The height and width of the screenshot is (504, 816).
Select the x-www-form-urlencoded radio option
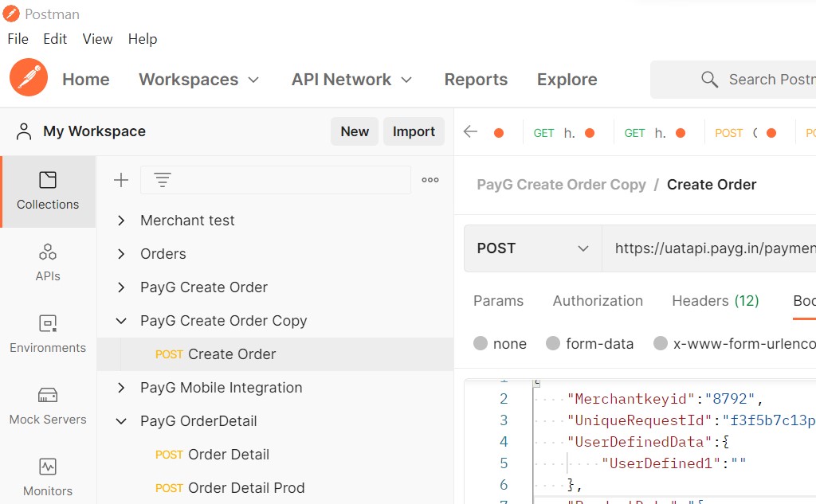[661, 343]
